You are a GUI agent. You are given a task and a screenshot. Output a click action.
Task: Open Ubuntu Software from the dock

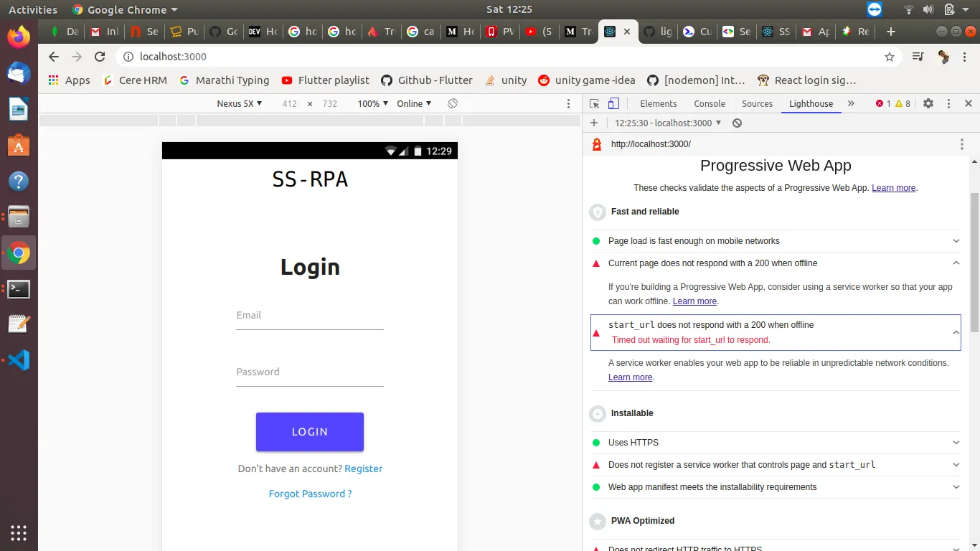19,146
